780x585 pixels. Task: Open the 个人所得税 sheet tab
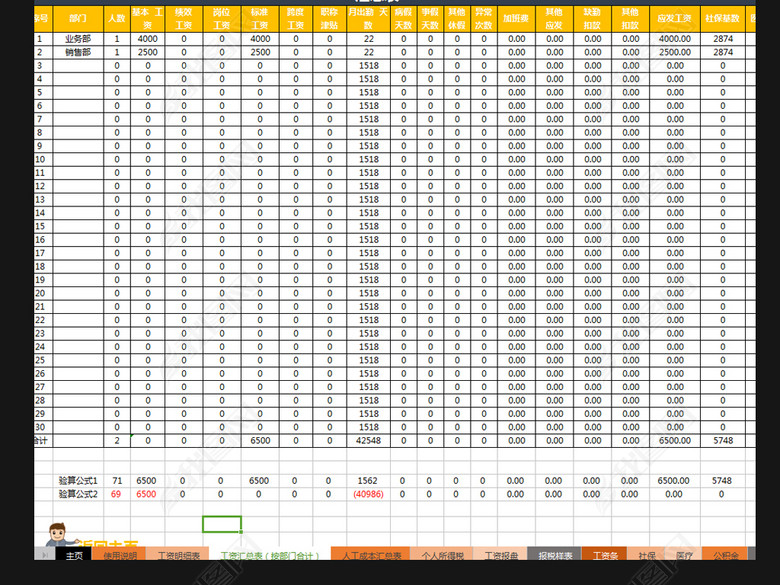tap(441, 555)
